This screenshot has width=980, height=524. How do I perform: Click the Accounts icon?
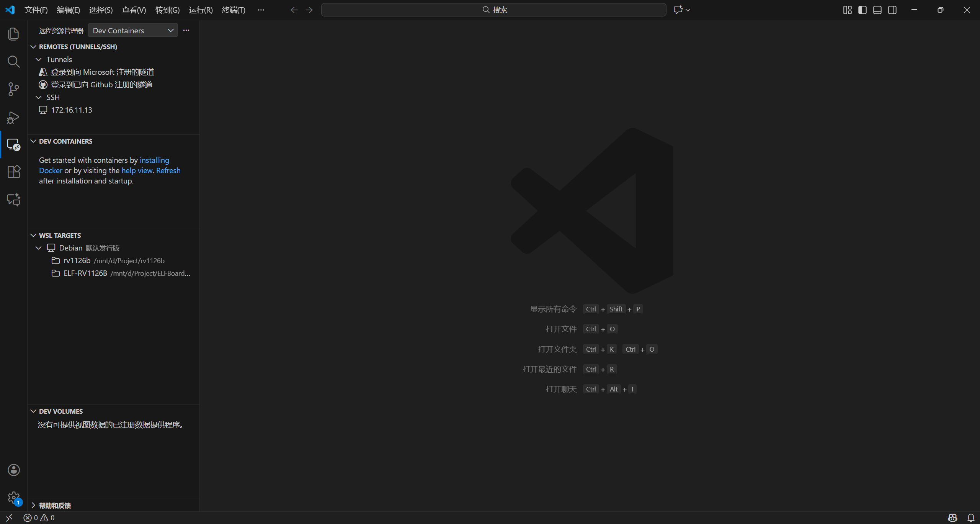[13, 470]
